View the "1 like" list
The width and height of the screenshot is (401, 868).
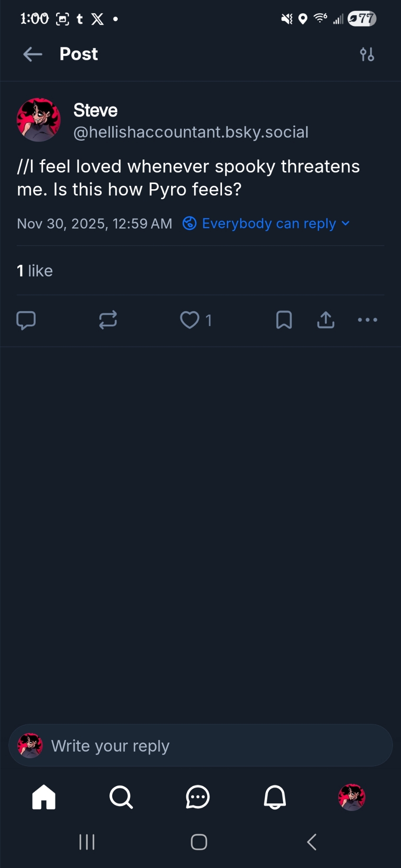35,271
